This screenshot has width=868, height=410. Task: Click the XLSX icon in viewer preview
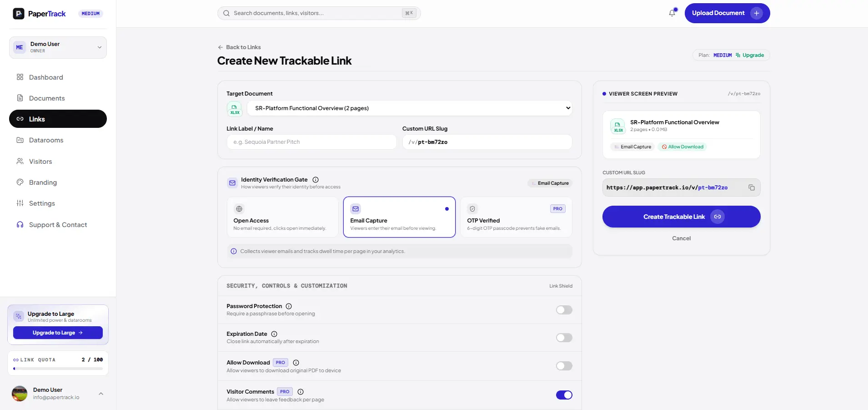[618, 126]
